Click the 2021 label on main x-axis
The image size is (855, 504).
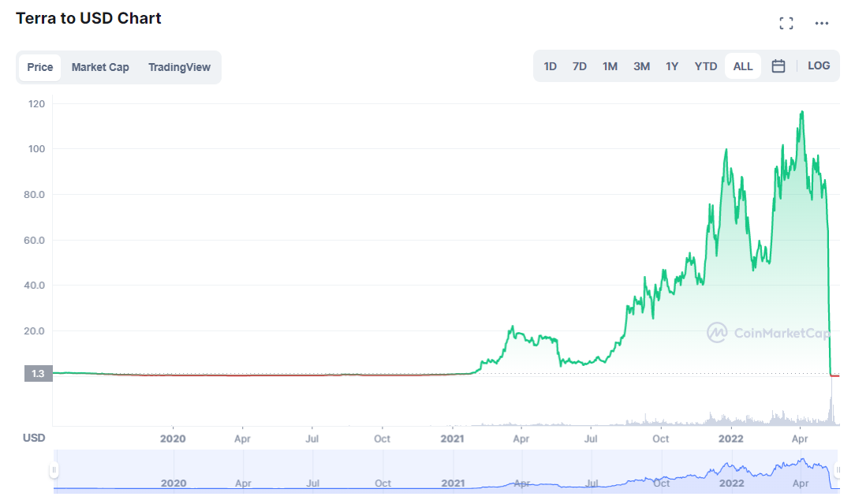453,439
